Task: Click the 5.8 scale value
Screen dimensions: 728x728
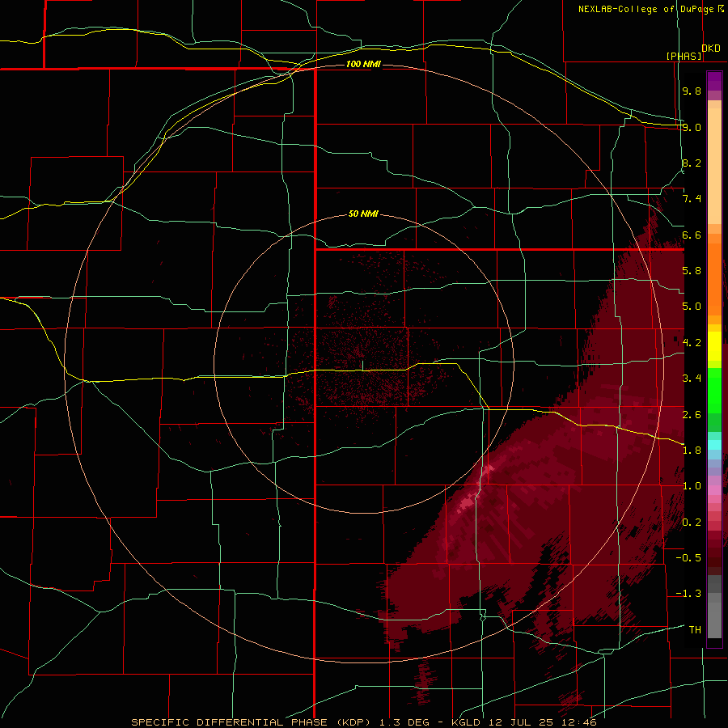Action: [x=692, y=271]
